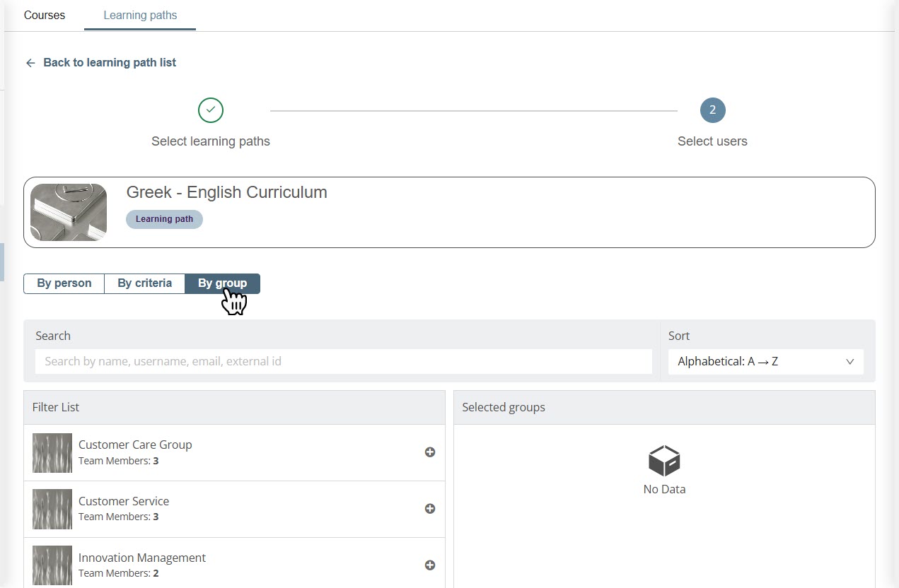Click the step 2 circle indicator

(712, 110)
